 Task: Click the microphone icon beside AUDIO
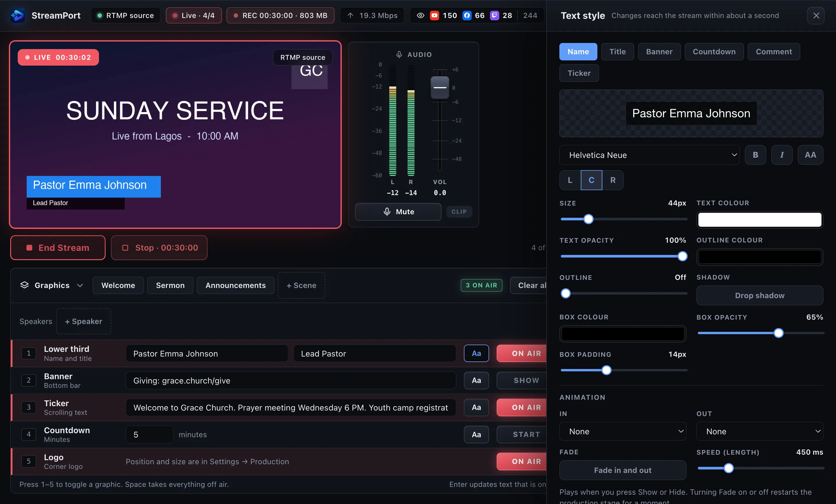click(399, 54)
